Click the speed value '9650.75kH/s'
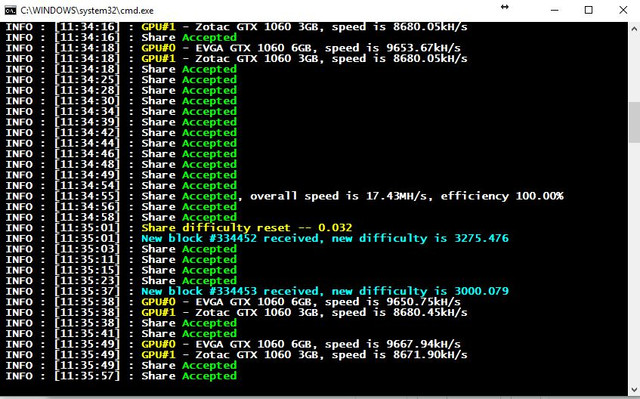The height and width of the screenshot is (399, 640). 423,302
